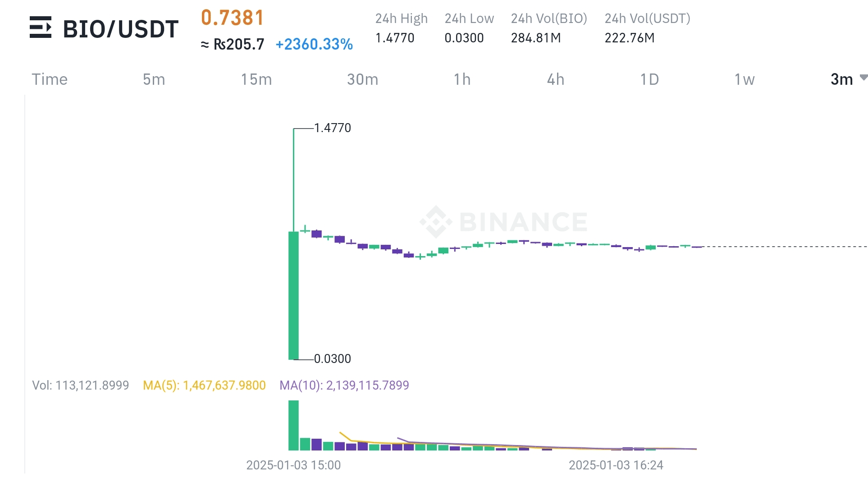Toggle the MA(10) volume indicator
The height and width of the screenshot is (487, 868).
click(344, 386)
